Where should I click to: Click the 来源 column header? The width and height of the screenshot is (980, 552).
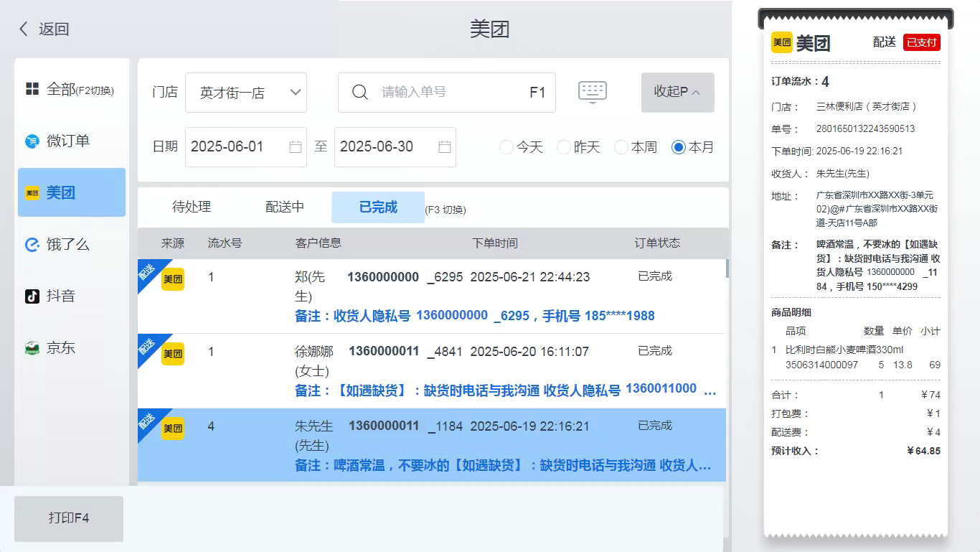point(173,243)
